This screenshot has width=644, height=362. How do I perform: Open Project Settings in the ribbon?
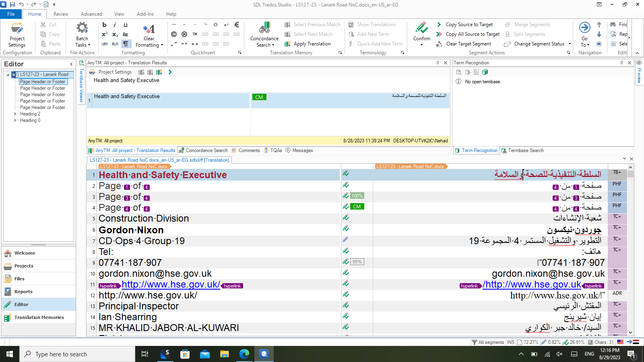[17, 35]
